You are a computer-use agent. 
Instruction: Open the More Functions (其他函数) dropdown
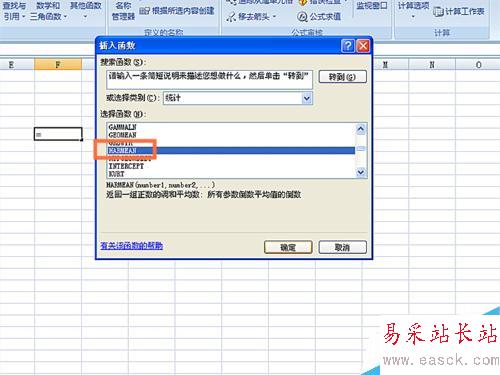pyautogui.click(x=86, y=11)
